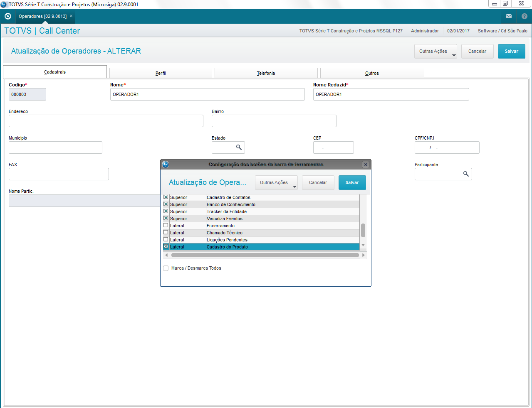532x408 pixels.
Task: Click Cancelar in the dialog
Action: coord(318,183)
